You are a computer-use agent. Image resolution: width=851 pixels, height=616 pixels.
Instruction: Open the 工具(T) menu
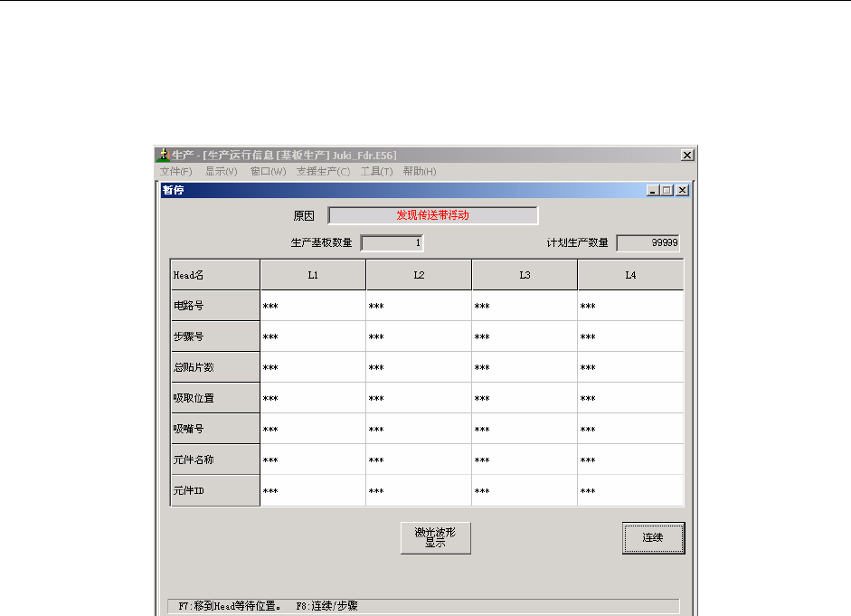[x=376, y=172]
